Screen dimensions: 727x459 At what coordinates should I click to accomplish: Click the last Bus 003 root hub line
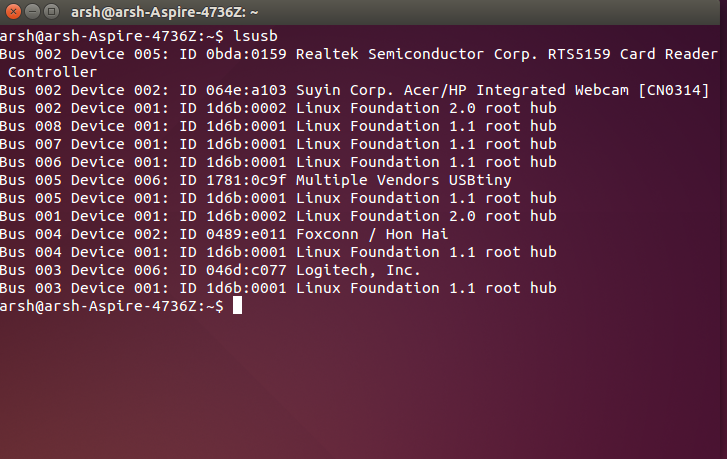coord(278,288)
